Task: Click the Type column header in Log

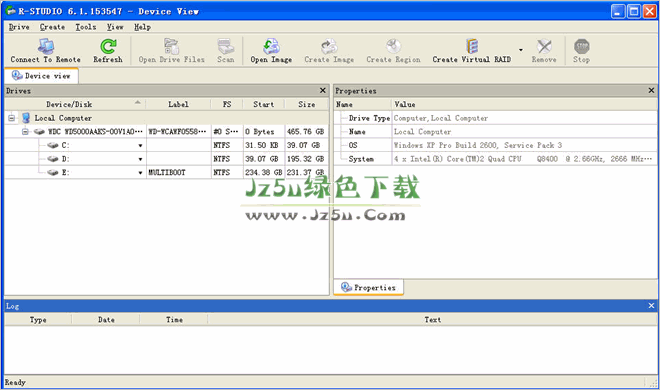Action: [x=38, y=320]
